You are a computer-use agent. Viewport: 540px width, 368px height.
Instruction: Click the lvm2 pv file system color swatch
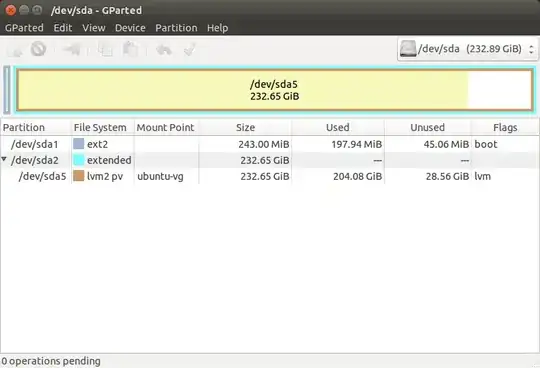tap(79, 176)
